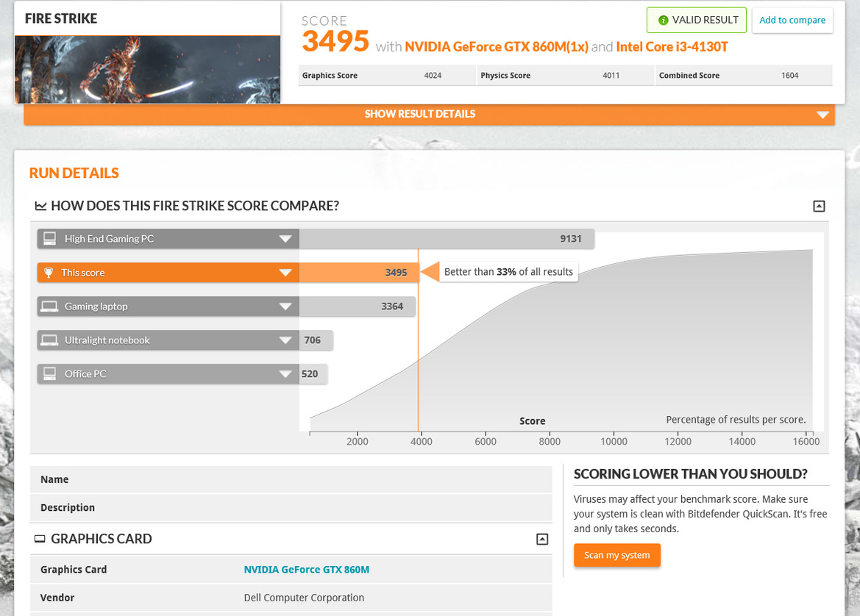Click the monitor icon beside GRAPHICS CARD heading

point(40,540)
